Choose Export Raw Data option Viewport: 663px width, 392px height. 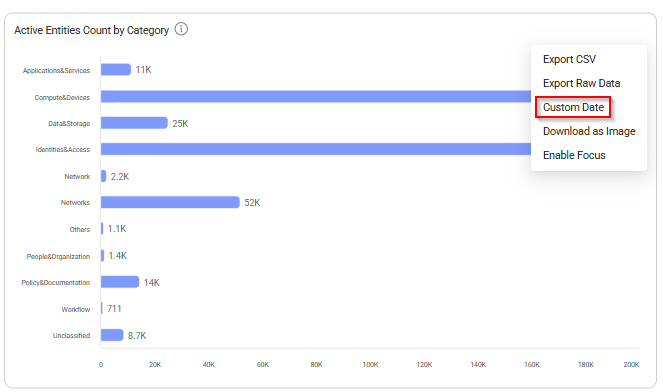(581, 83)
